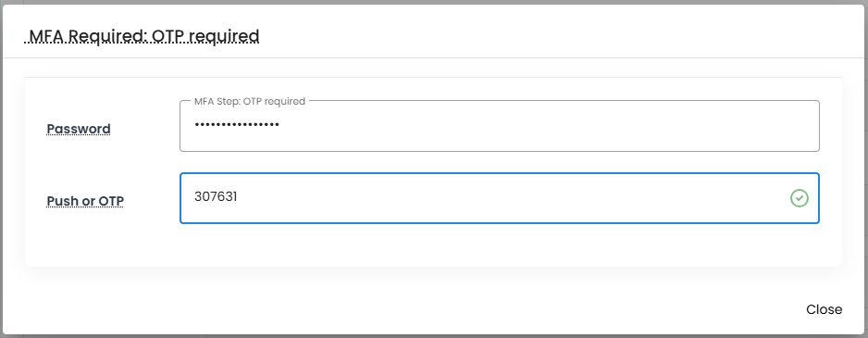Click the Push or OTP label
This screenshot has width=868, height=338.
85,201
